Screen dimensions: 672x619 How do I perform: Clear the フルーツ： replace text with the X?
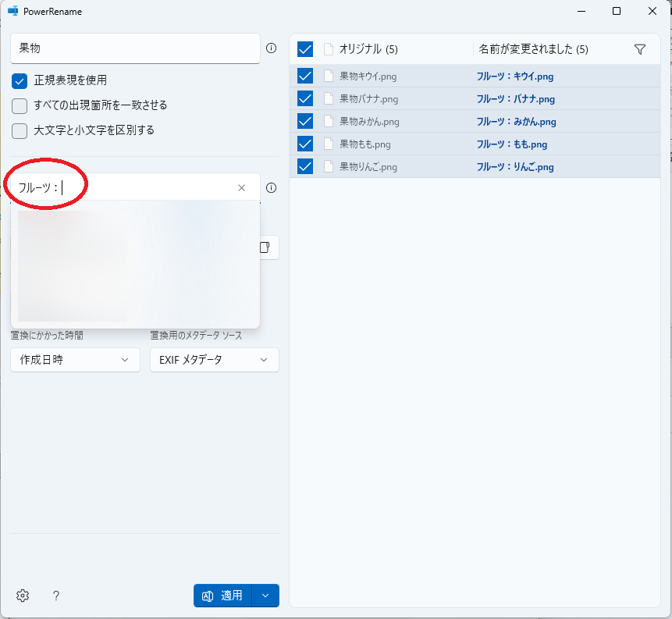[x=241, y=188]
